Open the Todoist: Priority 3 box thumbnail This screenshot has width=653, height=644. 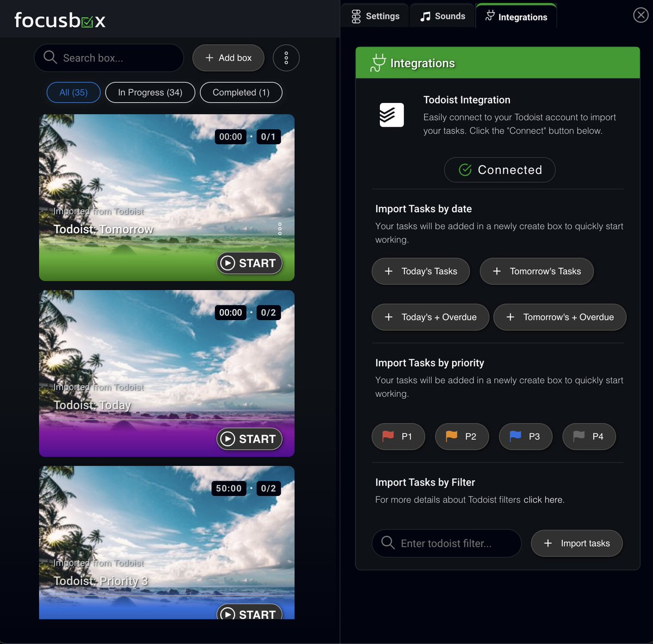tap(167, 543)
